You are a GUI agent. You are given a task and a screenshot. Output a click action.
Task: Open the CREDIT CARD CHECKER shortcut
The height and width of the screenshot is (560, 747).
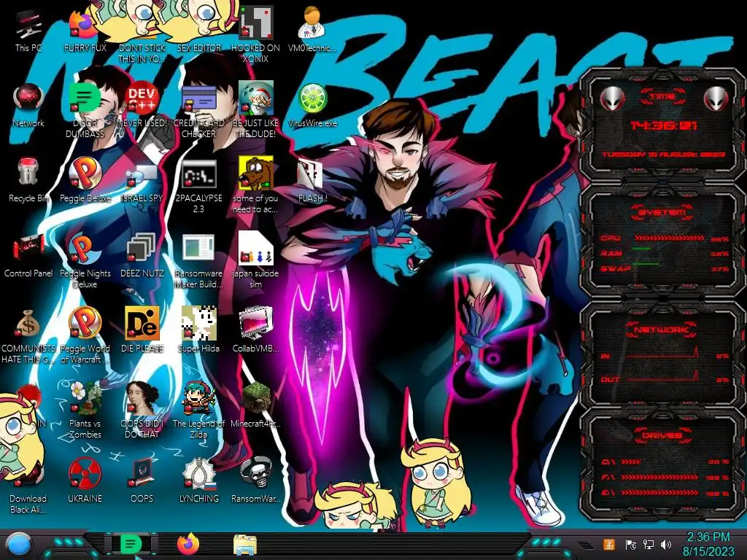pos(198,99)
